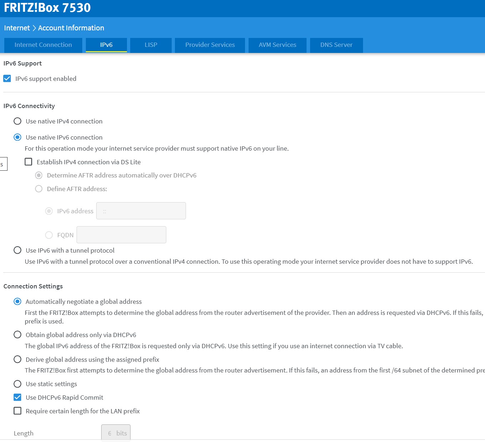
Task: Select the FQDN radio option
Action: point(49,235)
